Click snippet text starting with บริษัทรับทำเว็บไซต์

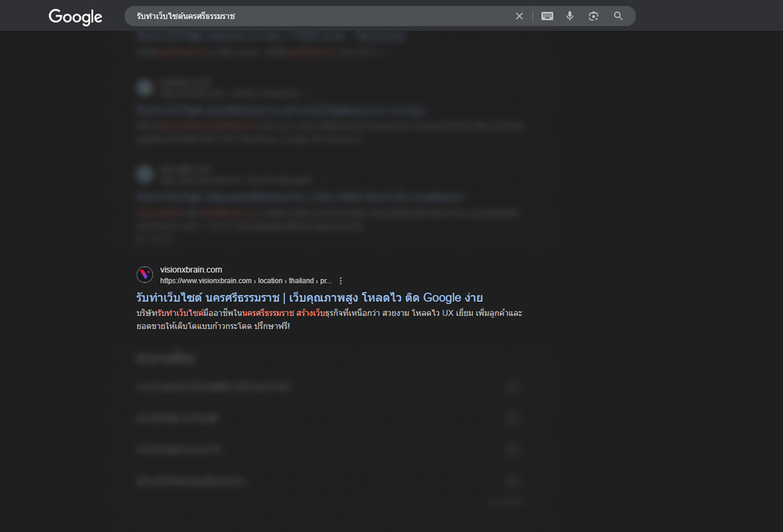(329, 319)
